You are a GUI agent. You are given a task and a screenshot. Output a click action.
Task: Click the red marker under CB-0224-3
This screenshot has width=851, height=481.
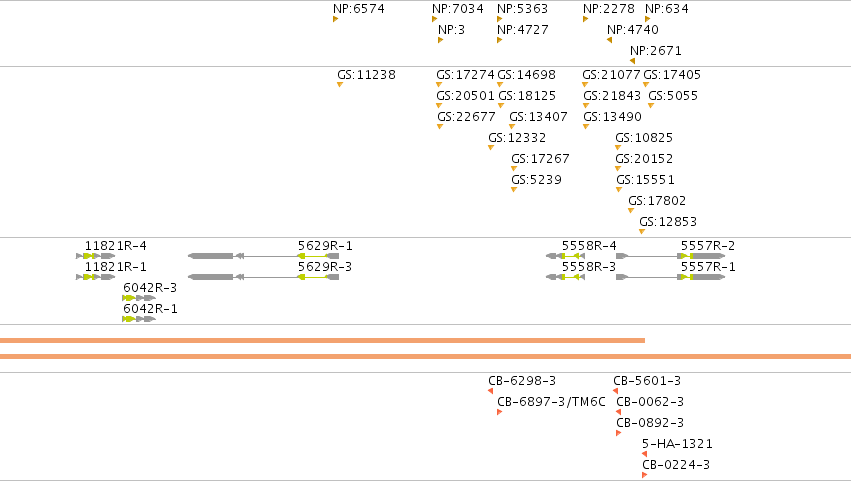point(645,475)
